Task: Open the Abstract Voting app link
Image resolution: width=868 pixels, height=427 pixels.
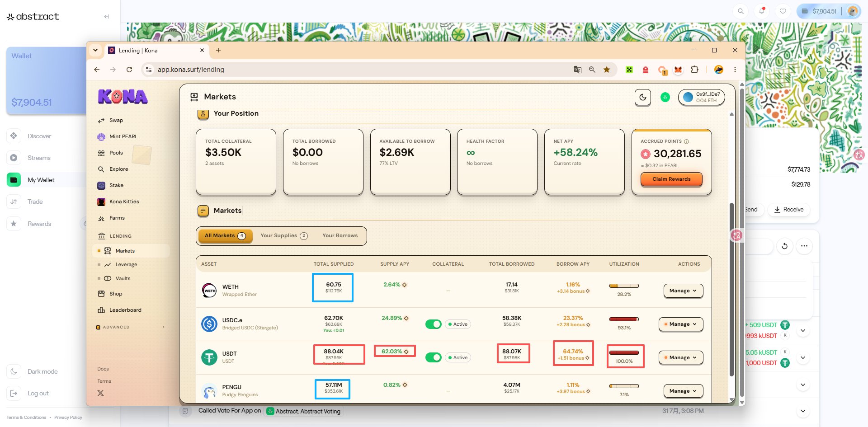Action: click(x=304, y=411)
